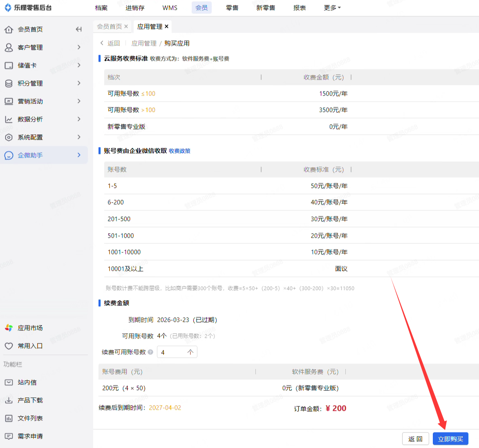
Task: Open the 新零售 top menu
Action: [x=266, y=8]
